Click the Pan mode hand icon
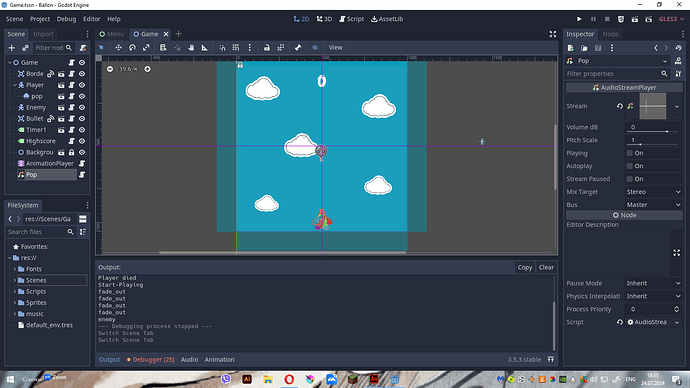The height and width of the screenshot is (388, 690). point(191,48)
